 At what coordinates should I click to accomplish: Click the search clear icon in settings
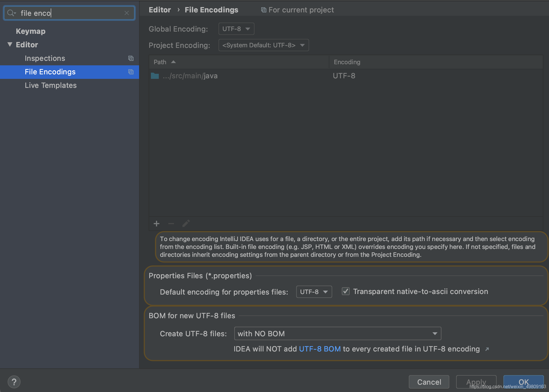point(127,13)
